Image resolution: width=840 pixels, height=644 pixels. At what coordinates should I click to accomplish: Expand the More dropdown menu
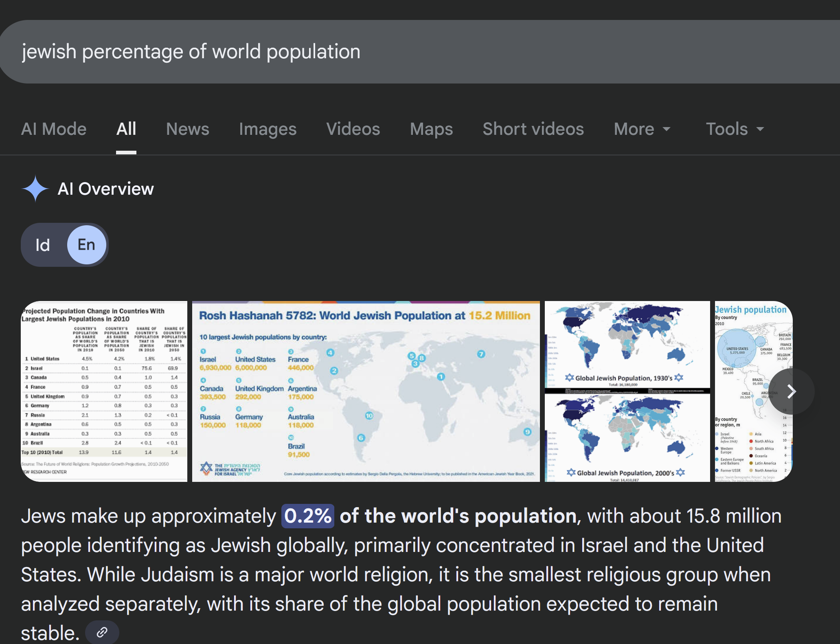(642, 129)
